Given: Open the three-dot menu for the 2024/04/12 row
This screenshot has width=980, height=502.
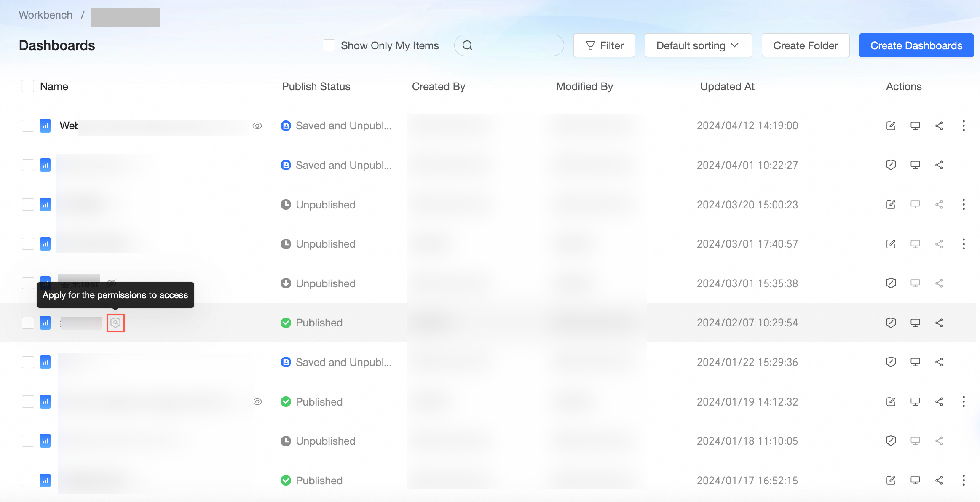Looking at the screenshot, I should click(x=964, y=125).
